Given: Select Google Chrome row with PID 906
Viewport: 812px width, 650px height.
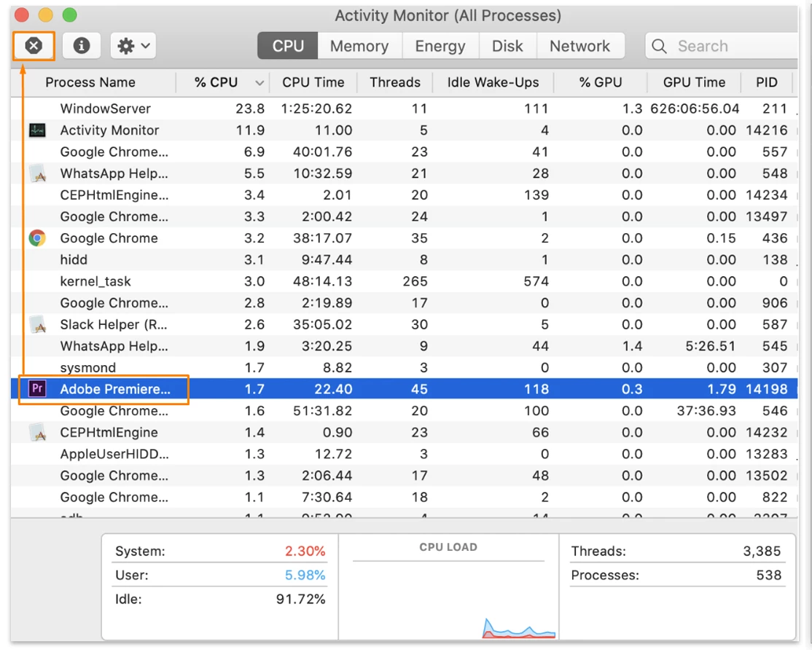Looking at the screenshot, I should tap(404, 302).
